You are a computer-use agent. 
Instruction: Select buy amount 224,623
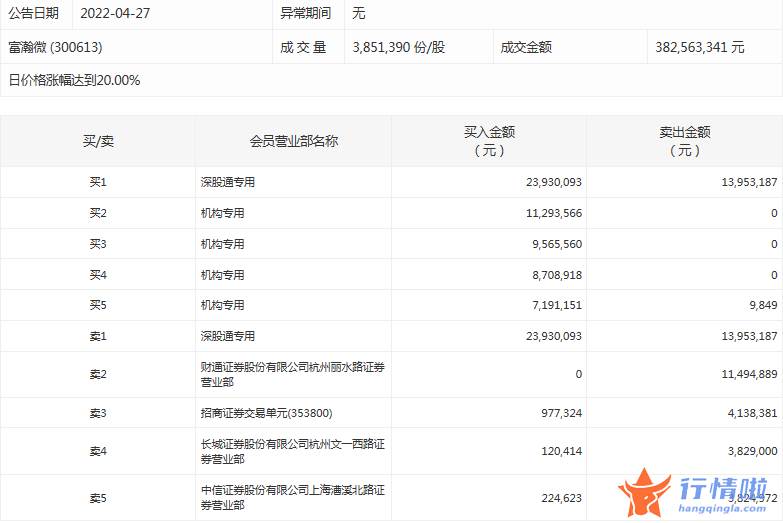561,498
